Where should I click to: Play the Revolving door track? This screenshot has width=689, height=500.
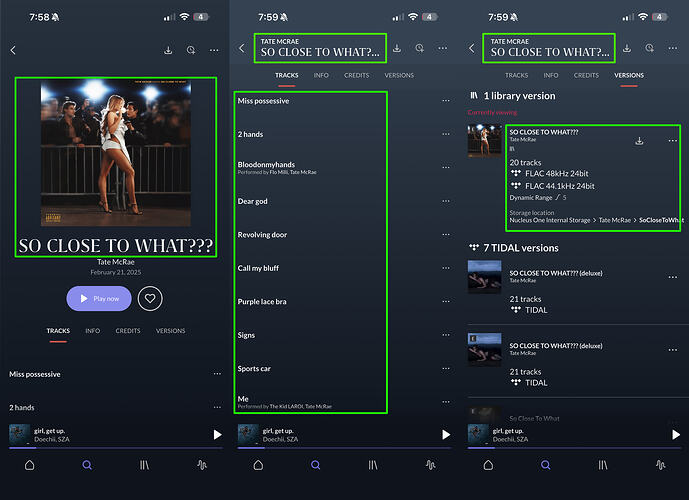click(262, 235)
